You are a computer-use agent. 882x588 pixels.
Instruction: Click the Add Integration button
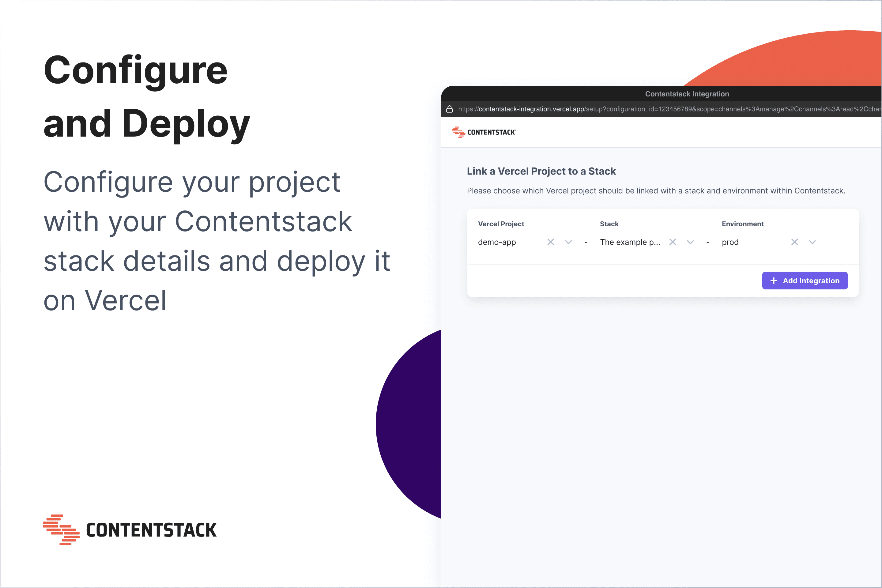point(805,281)
